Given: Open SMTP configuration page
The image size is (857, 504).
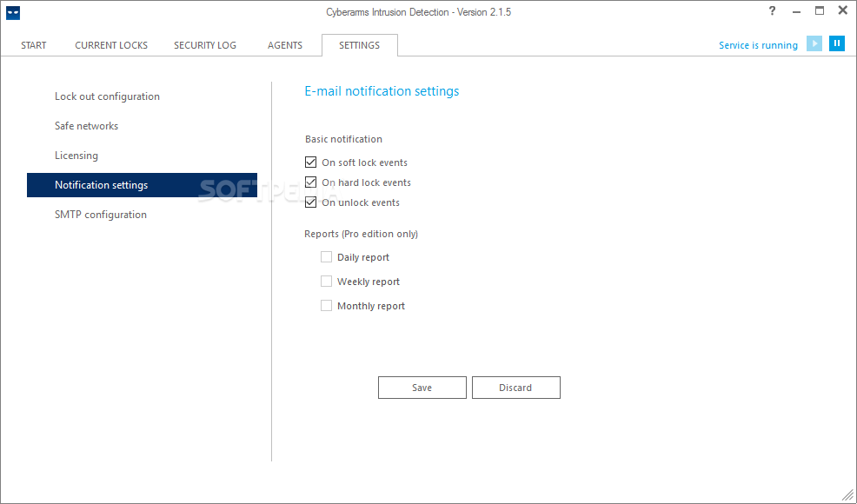Looking at the screenshot, I should pyautogui.click(x=101, y=215).
